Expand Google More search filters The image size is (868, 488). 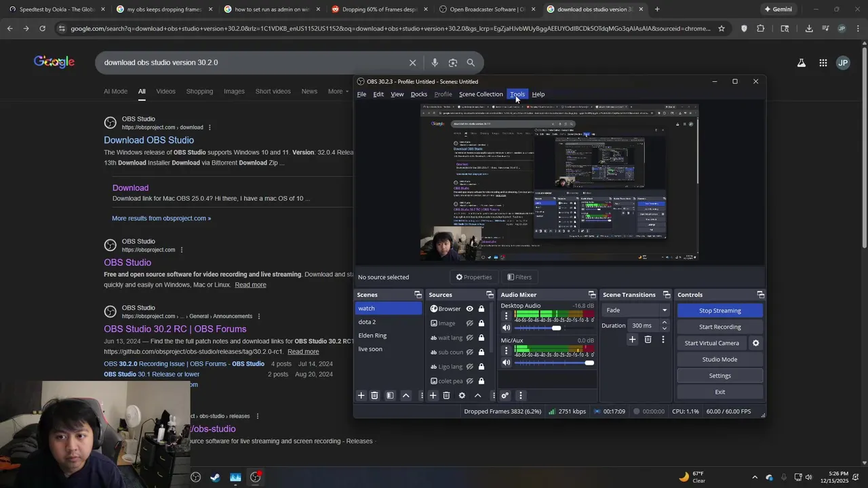click(x=338, y=91)
